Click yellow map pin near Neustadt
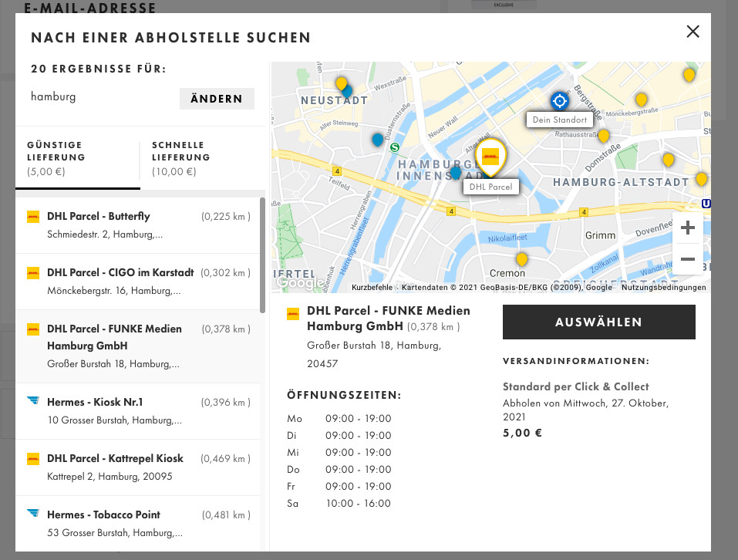The width and height of the screenshot is (738, 560). [x=341, y=84]
